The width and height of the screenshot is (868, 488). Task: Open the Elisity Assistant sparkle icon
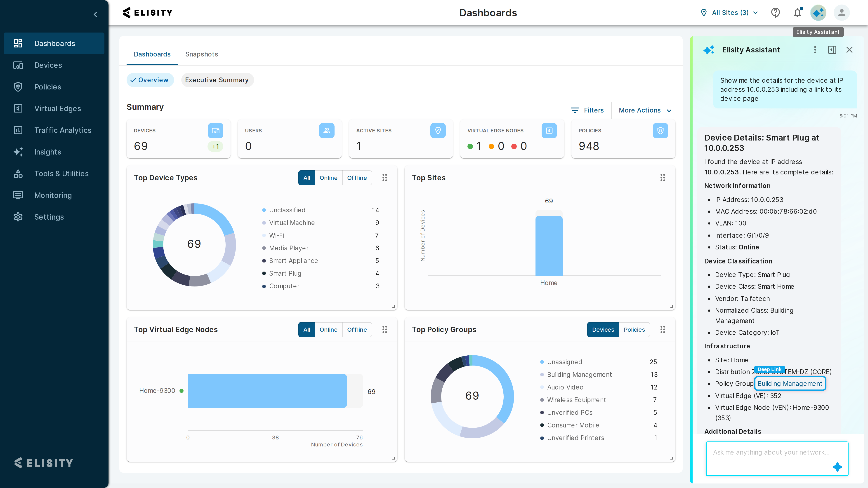pyautogui.click(x=818, y=13)
